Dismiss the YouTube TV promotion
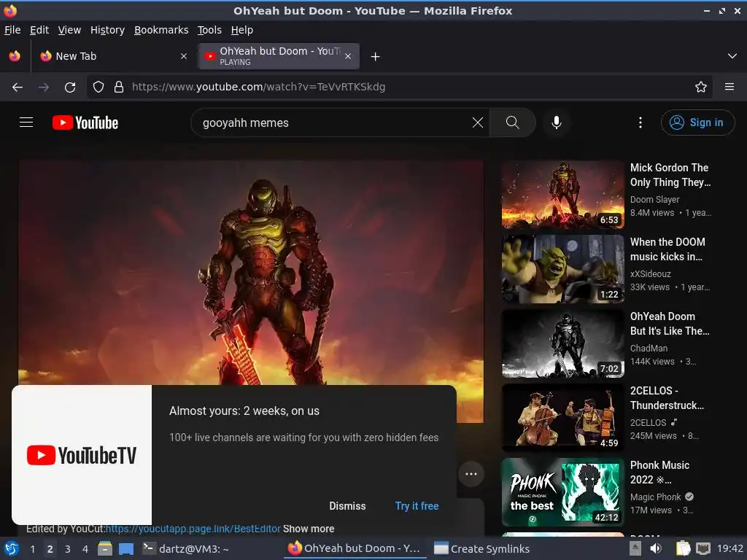The height and width of the screenshot is (560, 747). point(347,506)
